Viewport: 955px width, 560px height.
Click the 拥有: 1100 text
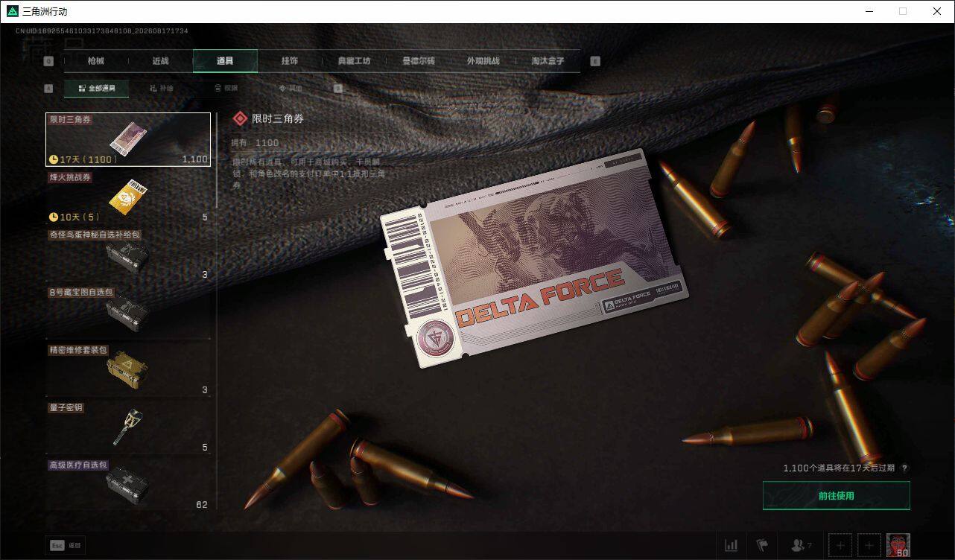256,143
